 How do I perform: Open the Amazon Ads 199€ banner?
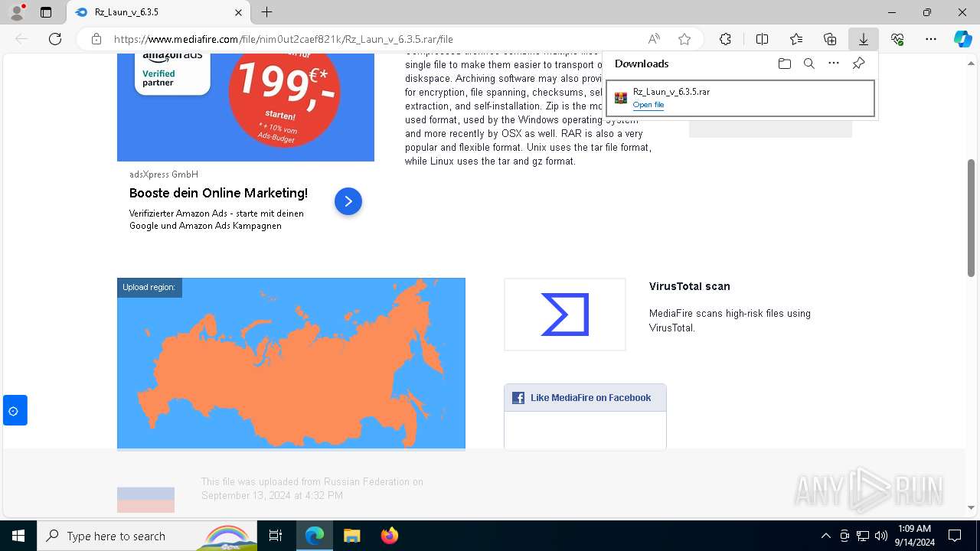[246, 107]
